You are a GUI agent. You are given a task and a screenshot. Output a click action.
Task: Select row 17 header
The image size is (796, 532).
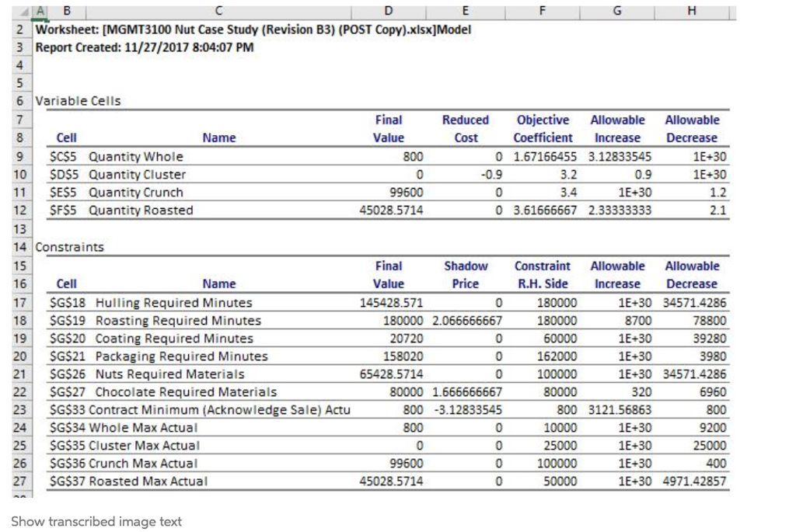tap(20, 303)
